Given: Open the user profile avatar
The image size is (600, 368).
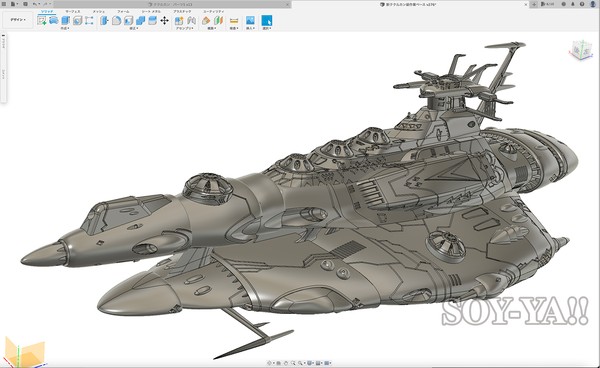Looking at the screenshot, I should tap(593, 4).
